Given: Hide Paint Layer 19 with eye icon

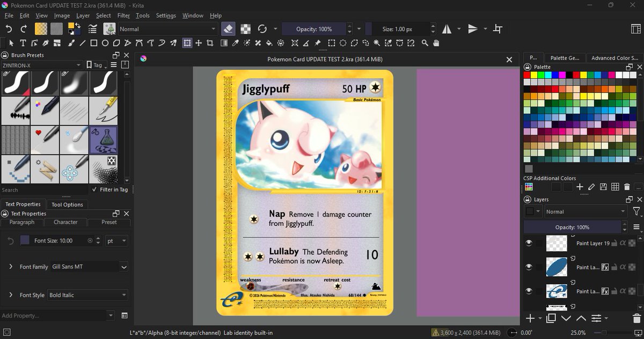Looking at the screenshot, I should (529, 243).
